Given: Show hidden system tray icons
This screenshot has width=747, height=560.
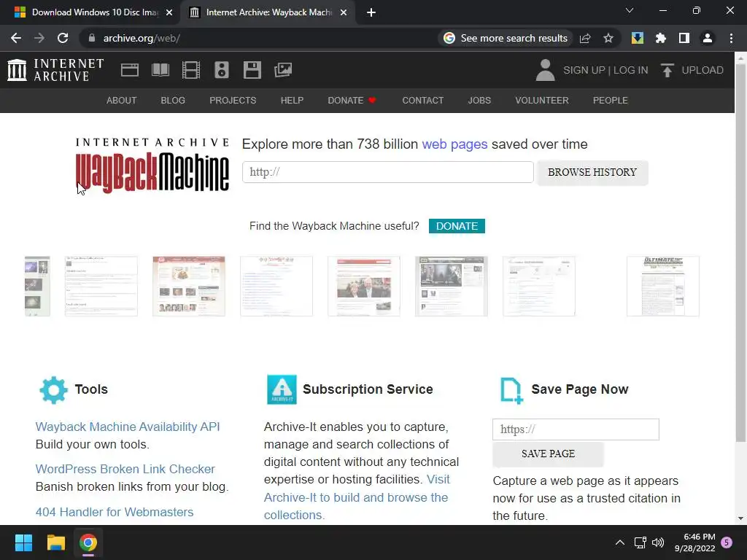Looking at the screenshot, I should coord(620,542).
